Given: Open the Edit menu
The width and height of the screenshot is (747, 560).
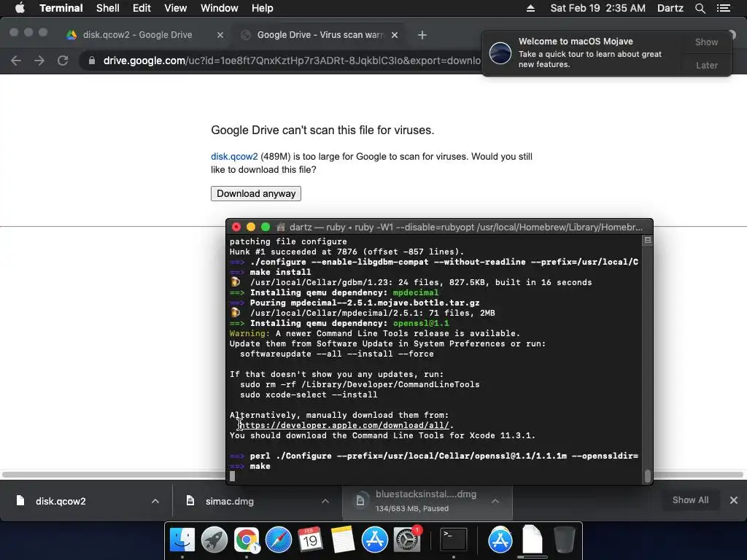Looking at the screenshot, I should pos(142,8).
